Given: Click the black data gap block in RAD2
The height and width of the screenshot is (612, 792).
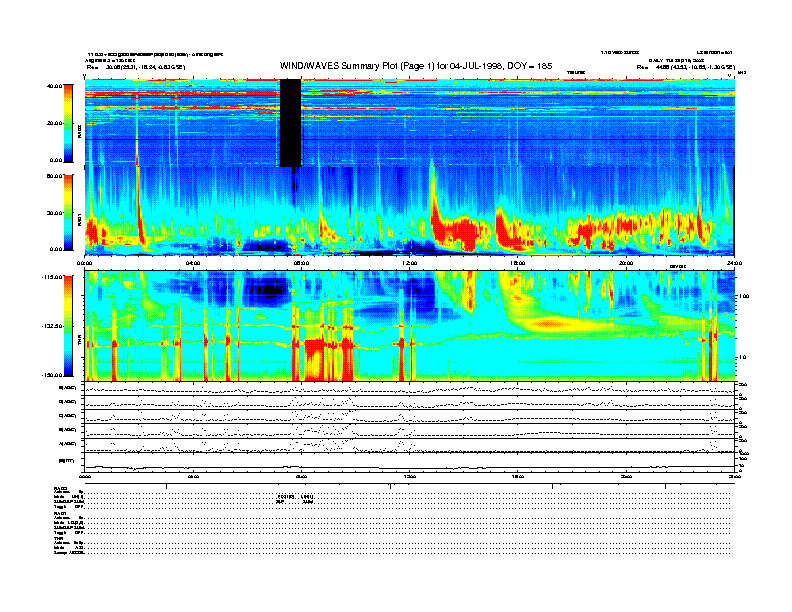Looking at the screenshot, I should [x=290, y=123].
